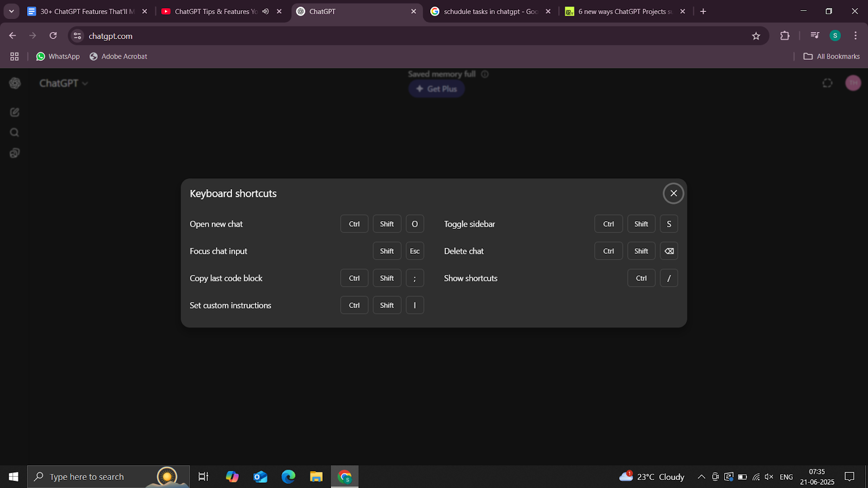Click the Open new chat shortcut label
Image resolution: width=868 pixels, height=488 pixels.
[216, 224]
